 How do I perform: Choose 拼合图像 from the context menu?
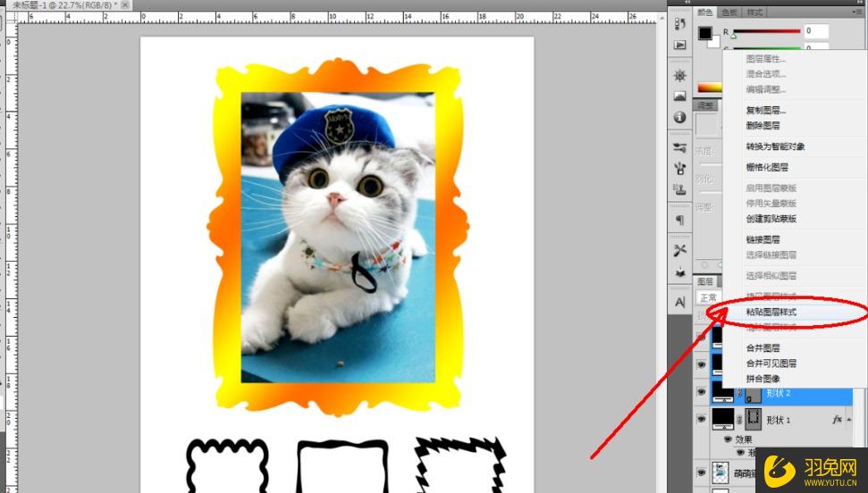pos(763,379)
